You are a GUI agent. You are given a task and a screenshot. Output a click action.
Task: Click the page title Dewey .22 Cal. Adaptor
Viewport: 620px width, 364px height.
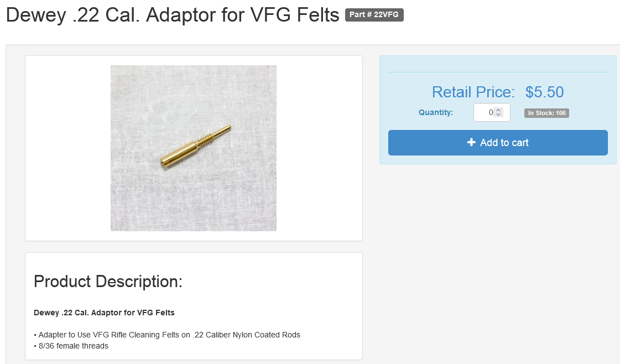pyautogui.click(x=173, y=15)
